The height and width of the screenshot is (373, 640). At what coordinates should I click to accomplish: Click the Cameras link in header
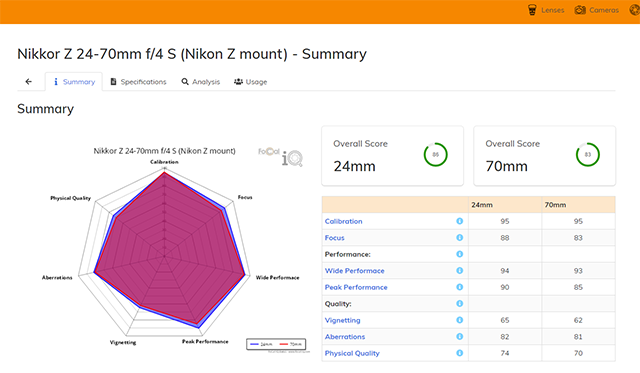tap(604, 10)
